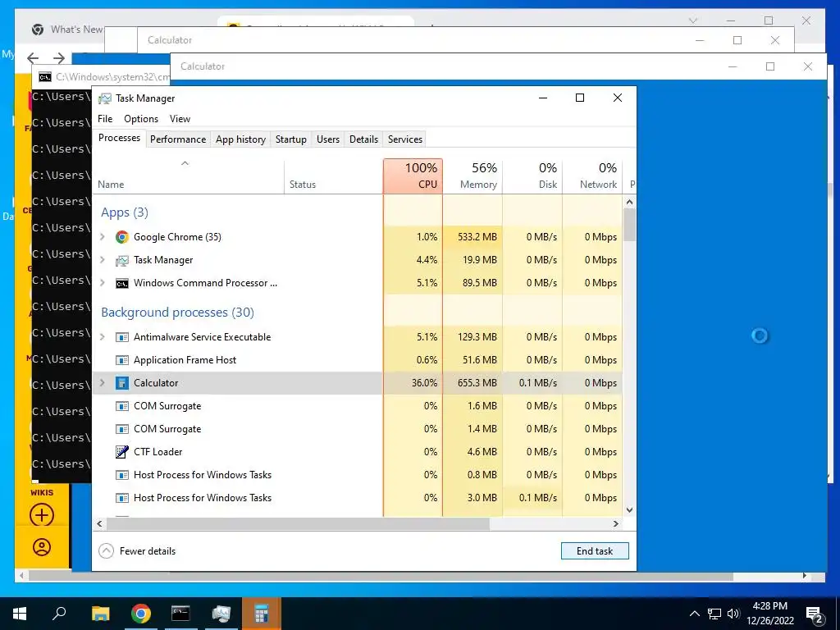Click the icon of the COM Surrogate row showing 1.6 MB
Screen dimensions: 840x630
point(122,406)
